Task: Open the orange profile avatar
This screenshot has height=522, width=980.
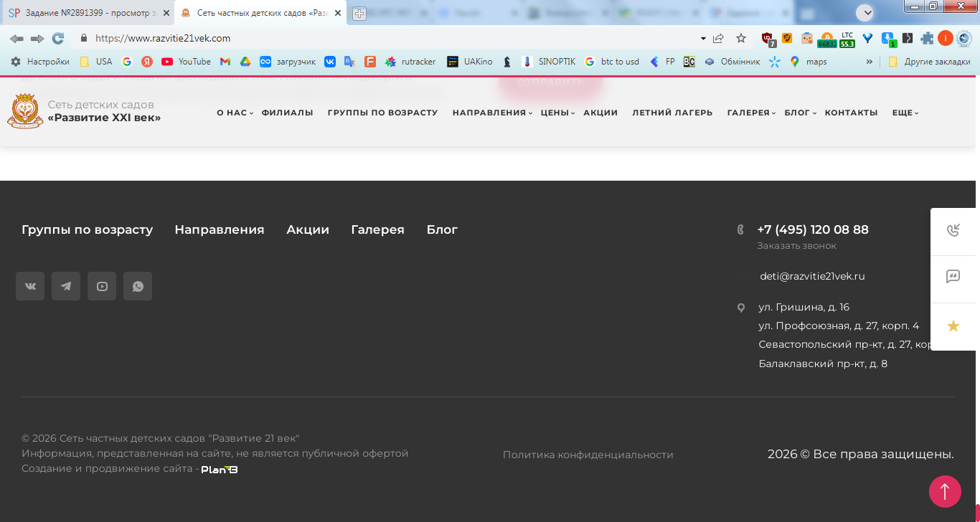Action: tap(946, 39)
